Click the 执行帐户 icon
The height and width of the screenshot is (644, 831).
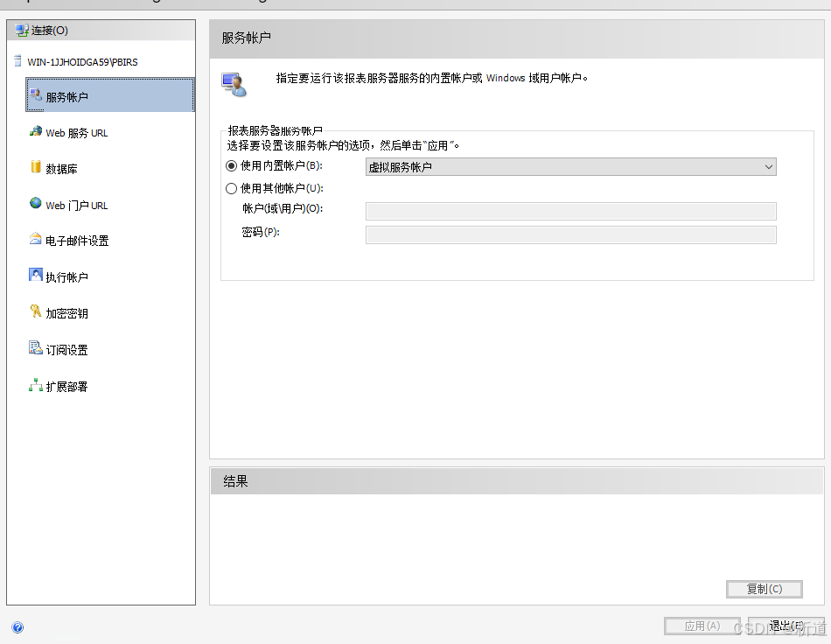tap(35, 276)
